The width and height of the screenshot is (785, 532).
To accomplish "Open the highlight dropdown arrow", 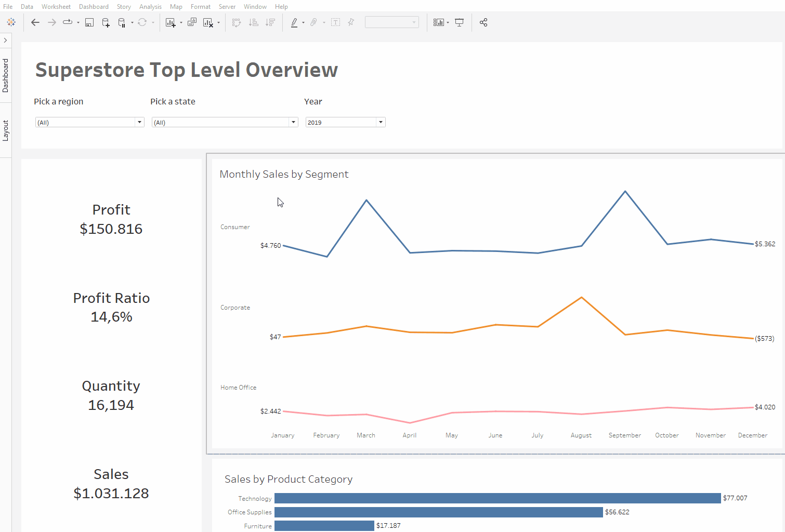I will pyautogui.click(x=303, y=23).
